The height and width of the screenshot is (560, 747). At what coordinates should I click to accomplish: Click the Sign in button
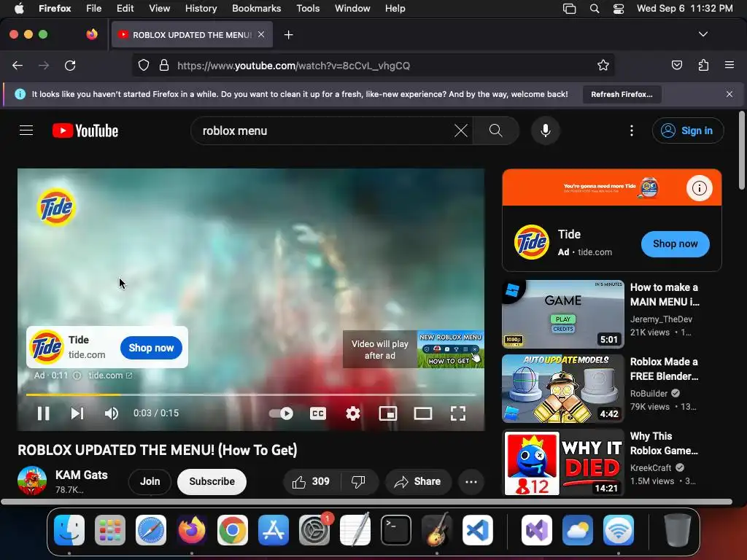tap(688, 131)
